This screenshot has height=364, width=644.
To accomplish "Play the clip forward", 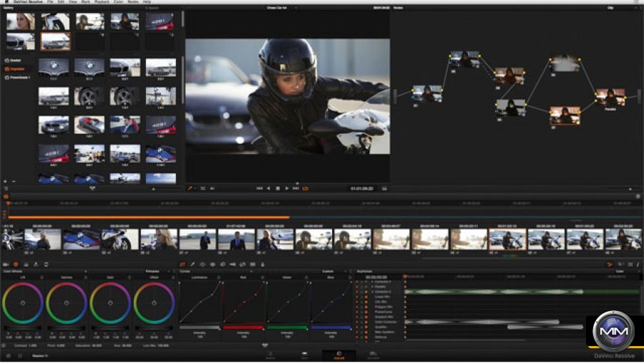I will [x=287, y=188].
